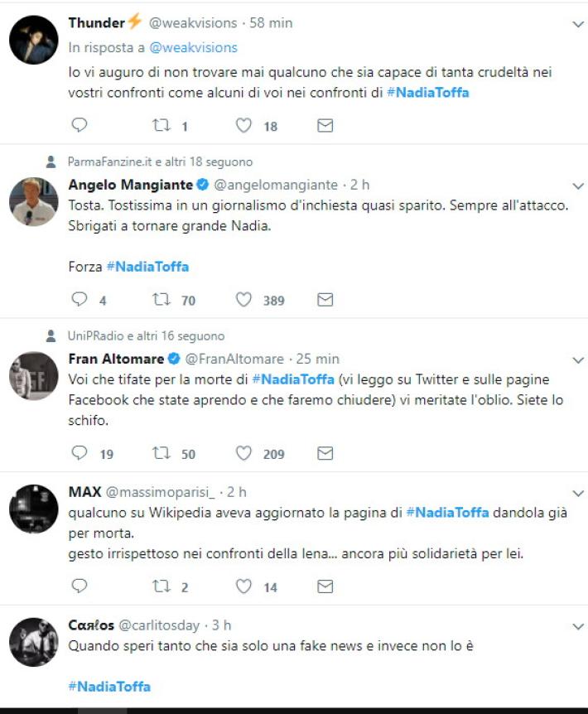This screenshot has height=714, width=588.
Task: Open Fran Altomare's profile name
Action: pyautogui.click(x=117, y=359)
